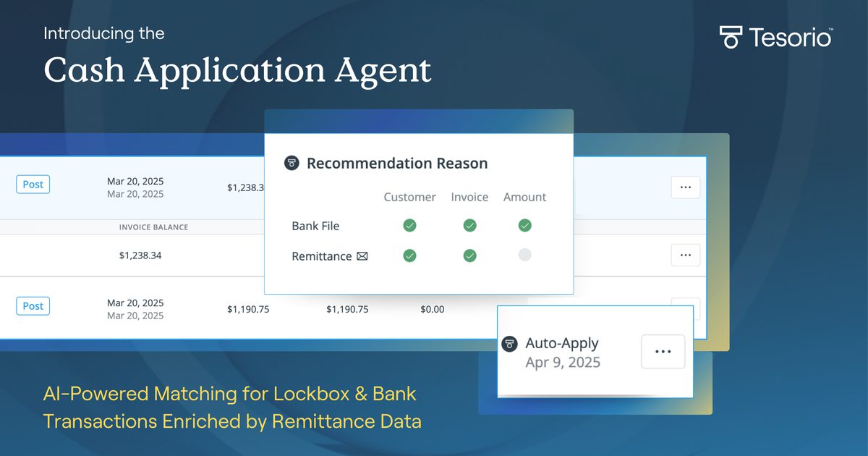Click the "Remittance" row label
The height and width of the screenshot is (456, 868).
tap(322, 256)
